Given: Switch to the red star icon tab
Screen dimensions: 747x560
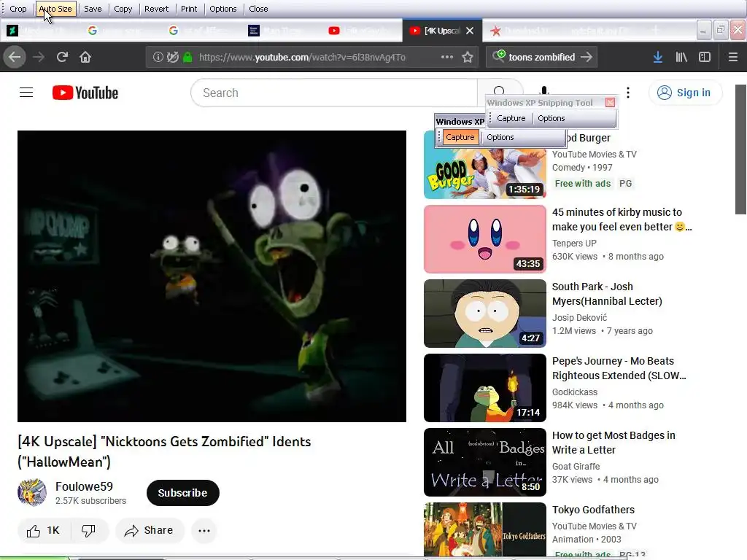Looking at the screenshot, I should 522,31.
